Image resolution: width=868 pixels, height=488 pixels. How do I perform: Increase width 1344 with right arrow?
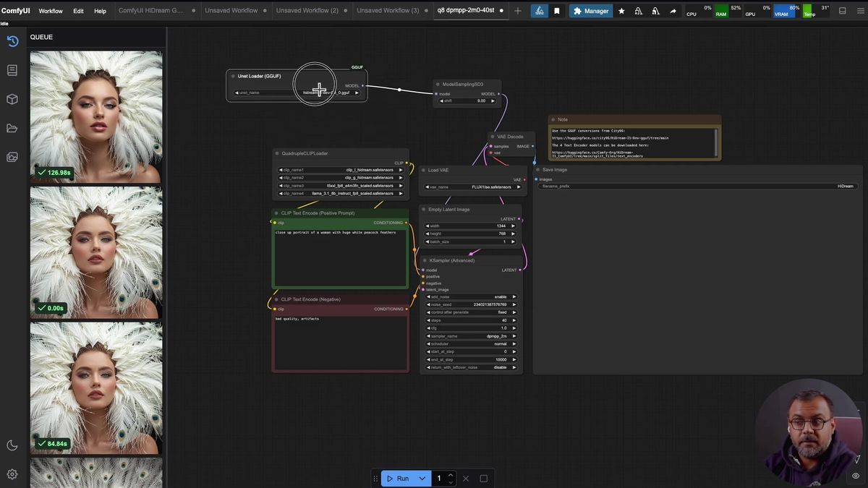coord(514,226)
